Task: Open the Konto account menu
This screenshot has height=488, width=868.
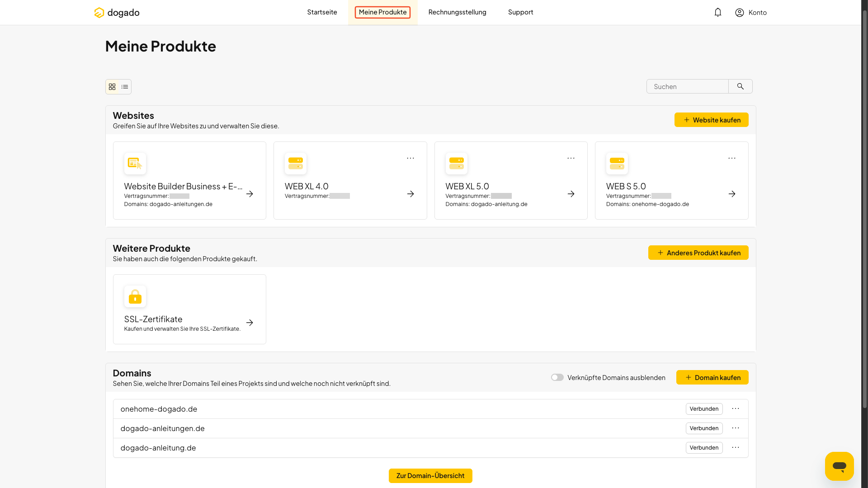Action: 751,13
